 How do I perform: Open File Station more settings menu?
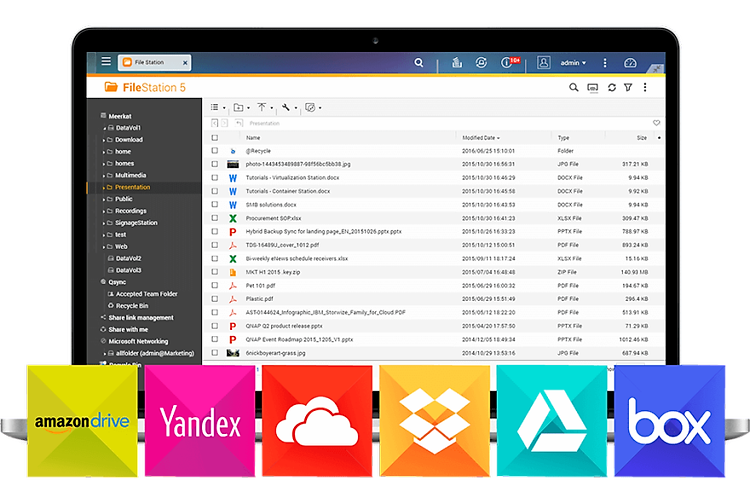coord(645,88)
